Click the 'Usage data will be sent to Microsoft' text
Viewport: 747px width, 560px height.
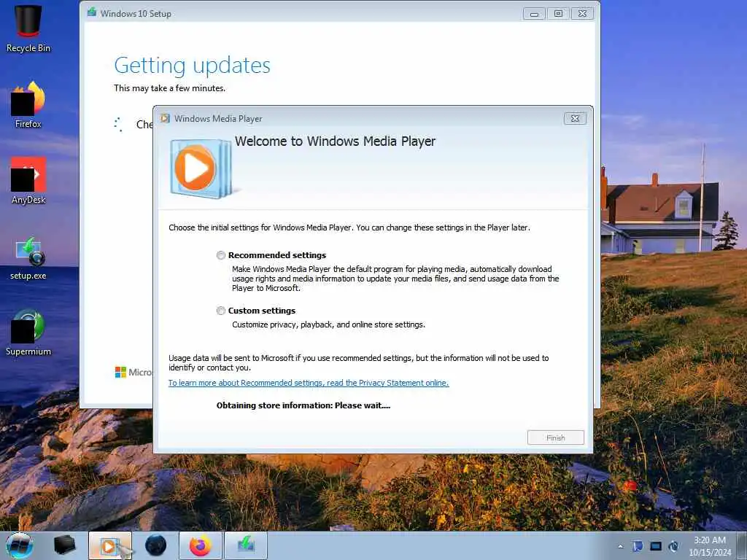point(359,363)
